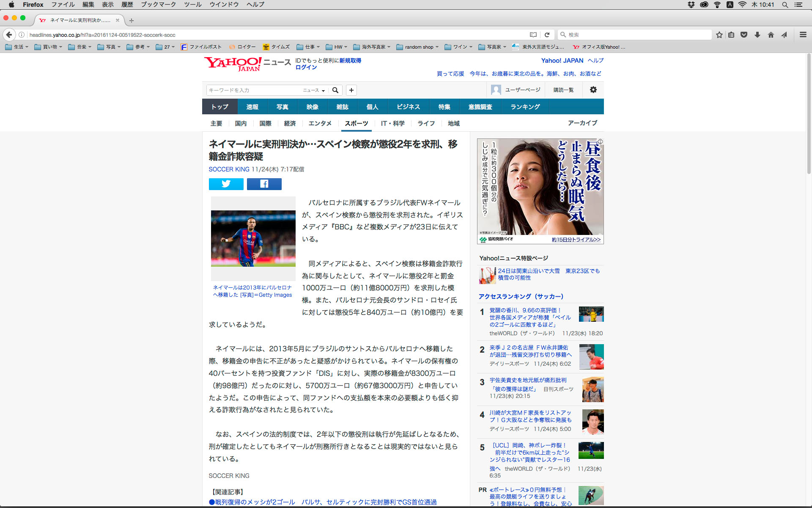Share article via Facebook icon button
812x508 pixels.
click(264, 184)
